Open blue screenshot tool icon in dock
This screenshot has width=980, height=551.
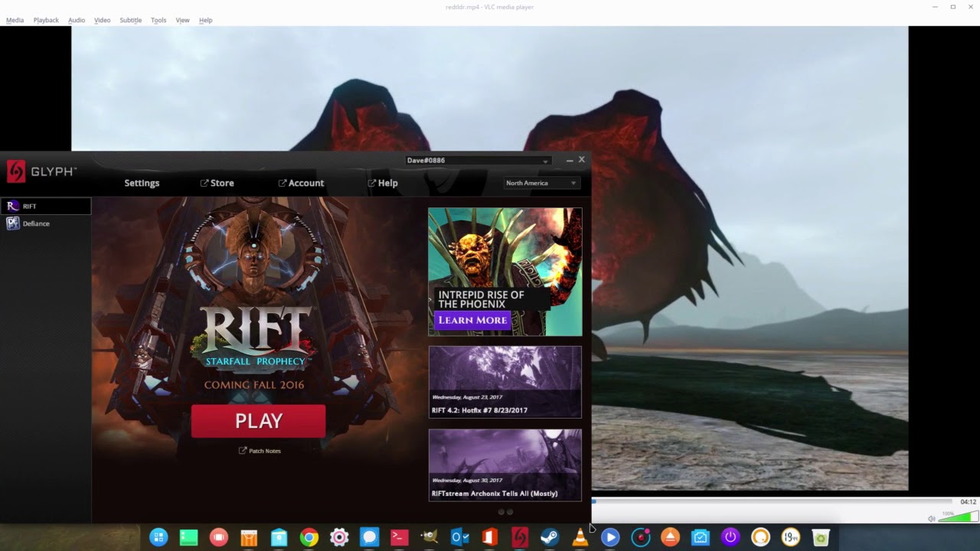click(701, 537)
